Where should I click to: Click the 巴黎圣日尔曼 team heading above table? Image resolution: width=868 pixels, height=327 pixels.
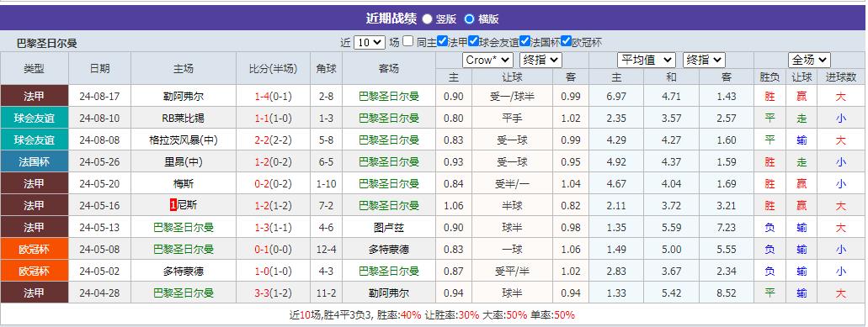tap(47, 43)
